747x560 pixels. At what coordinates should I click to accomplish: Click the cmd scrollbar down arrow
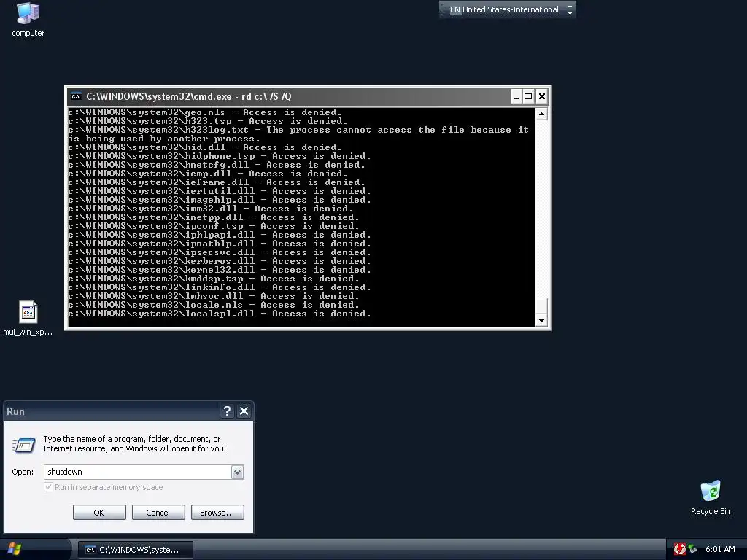pos(541,321)
